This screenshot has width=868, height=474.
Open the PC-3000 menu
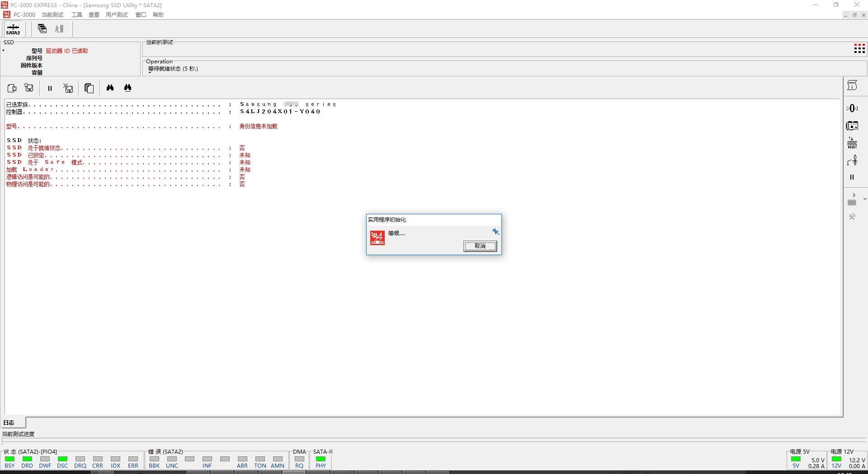[24, 14]
